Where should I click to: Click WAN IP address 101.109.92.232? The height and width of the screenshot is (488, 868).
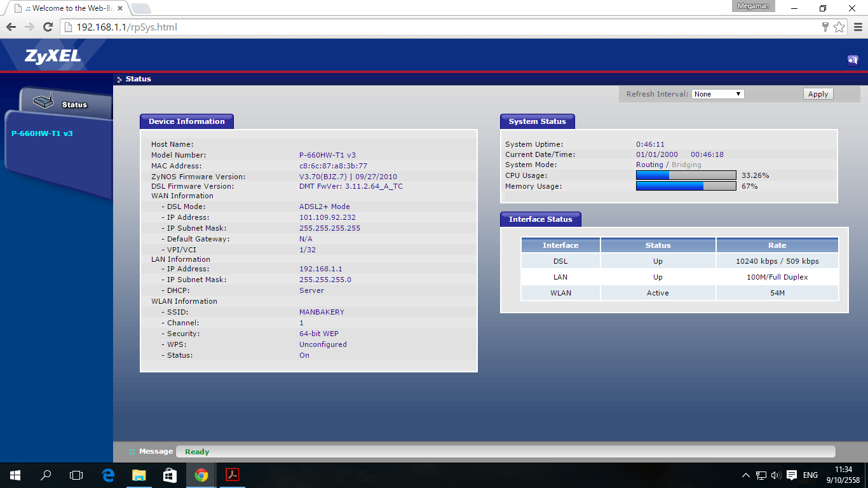pos(328,217)
